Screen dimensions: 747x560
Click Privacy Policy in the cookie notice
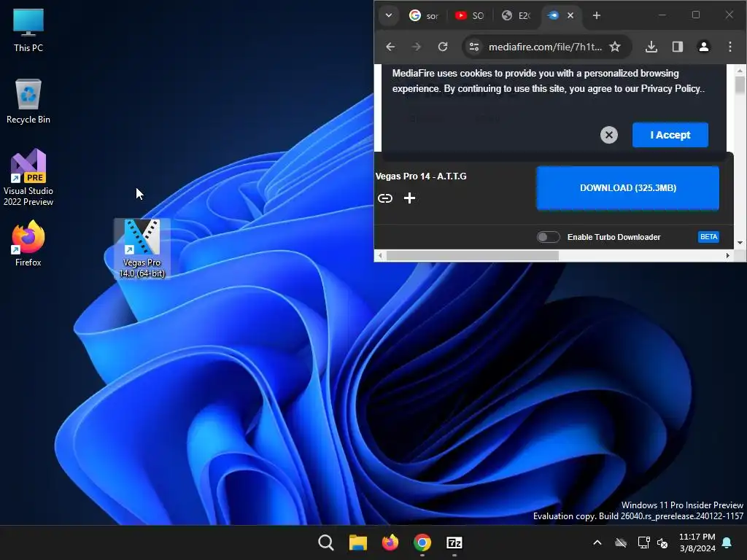coord(670,88)
